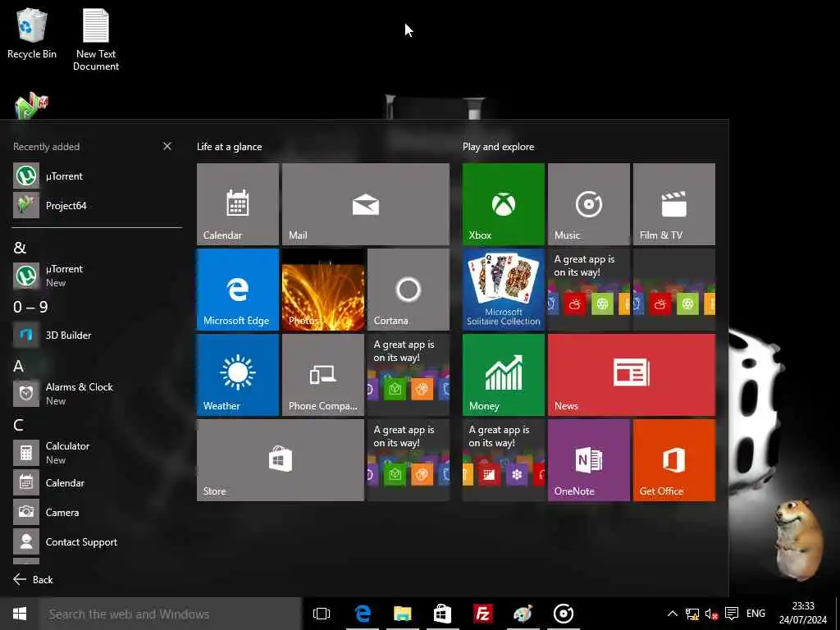Dismiss the Recently added section
840x630 pixels.
point(167,146)
